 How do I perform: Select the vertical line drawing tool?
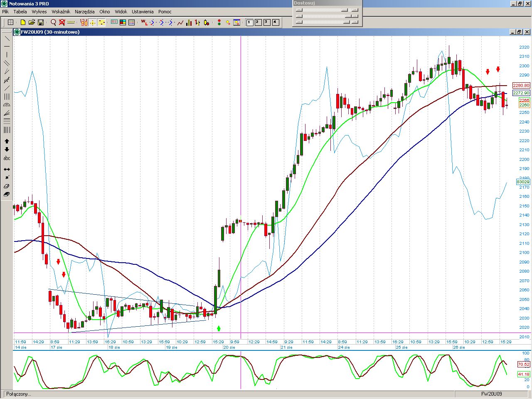click(x=7, y=55)
